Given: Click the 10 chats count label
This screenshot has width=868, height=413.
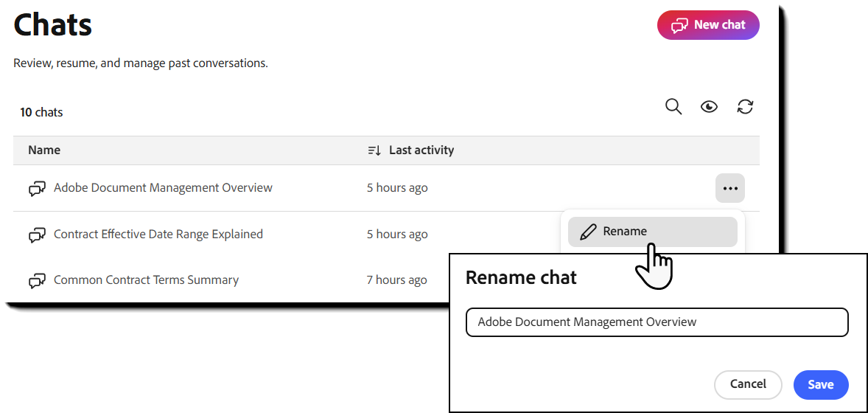Looking at the screenshot, I should click(x=41, y=113).
